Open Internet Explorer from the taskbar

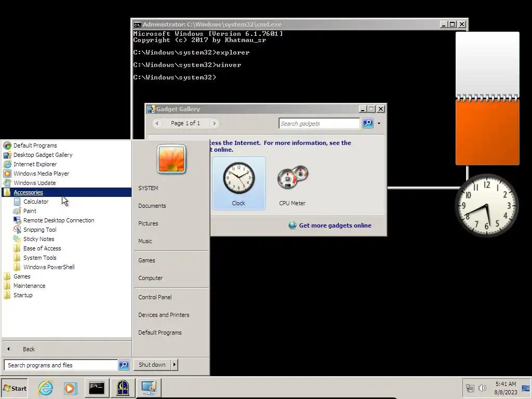(x=46, y=388)
